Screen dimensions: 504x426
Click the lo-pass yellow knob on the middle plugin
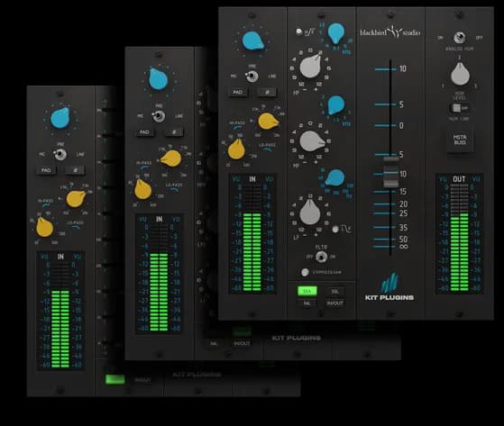pyautogui.click(x=171, y=159)
